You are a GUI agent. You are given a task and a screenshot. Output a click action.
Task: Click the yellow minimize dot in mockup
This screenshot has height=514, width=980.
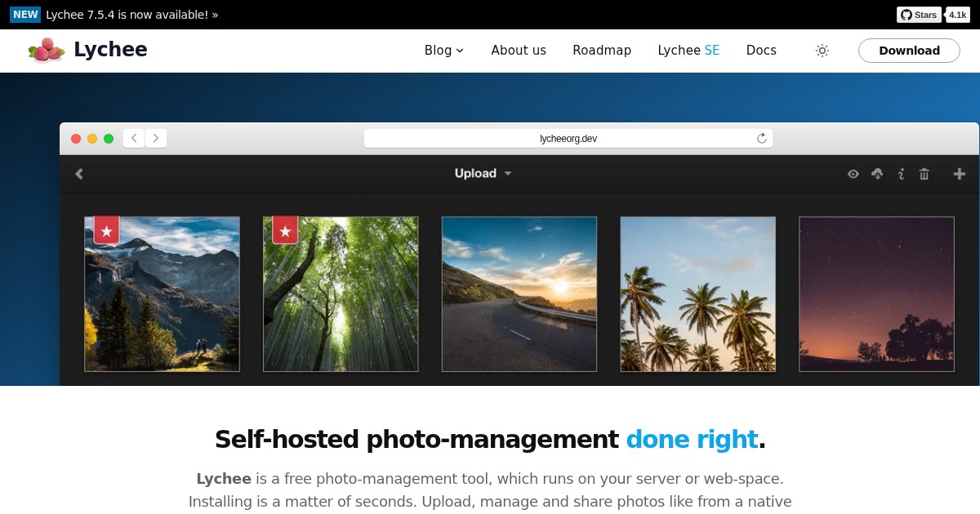[92, 139]
